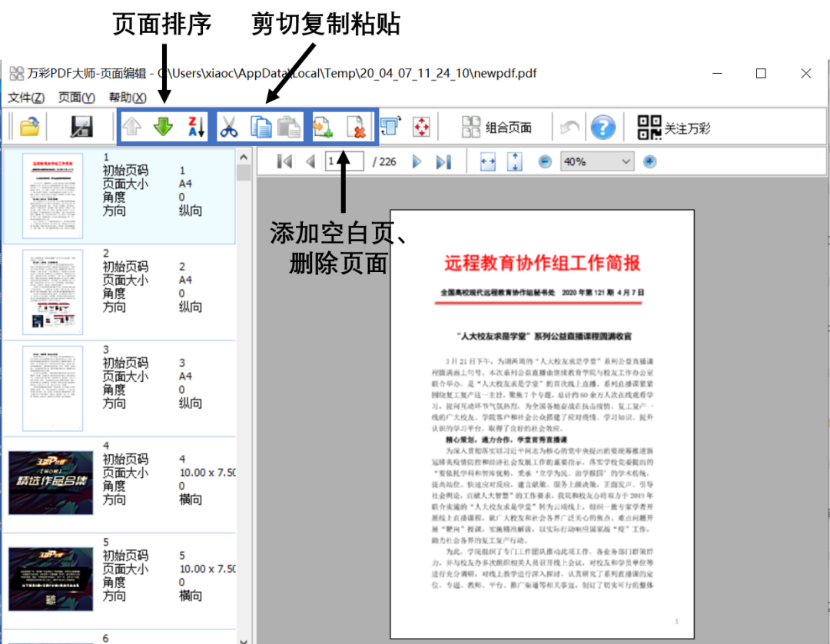Click the thumbnail list scroll-down arrow
Image resolution: width=830 pixels, height=644 pixels.
pyautogui.click(x=244, y=640)
